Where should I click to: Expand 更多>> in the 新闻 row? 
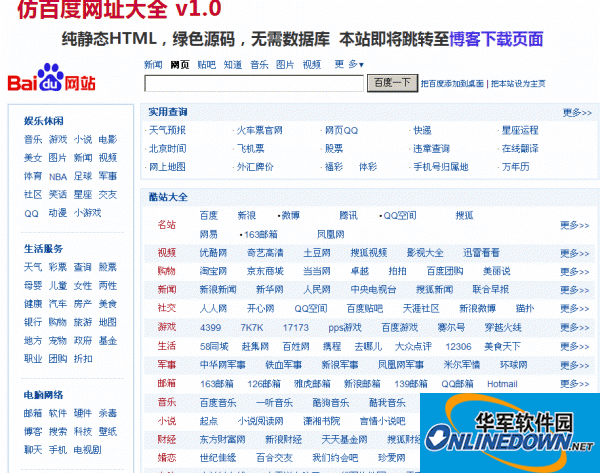pyautogui.click(x=575, y=290)
